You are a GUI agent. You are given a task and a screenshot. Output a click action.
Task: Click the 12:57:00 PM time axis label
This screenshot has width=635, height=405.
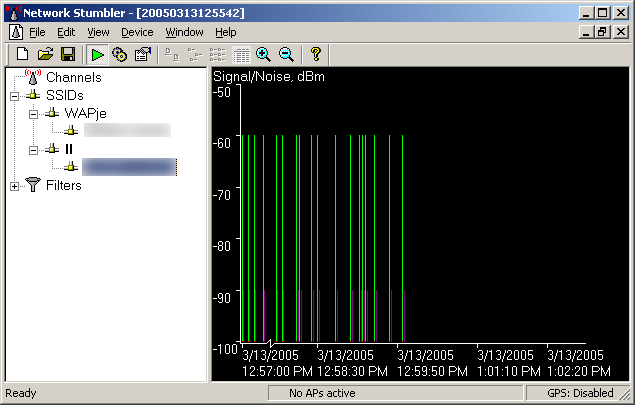277,371
